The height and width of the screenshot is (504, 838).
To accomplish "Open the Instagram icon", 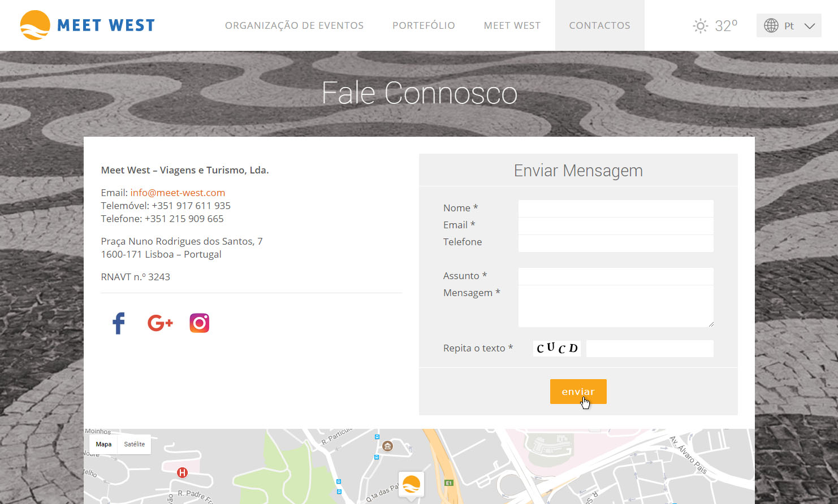I will (x=199, y=323).
